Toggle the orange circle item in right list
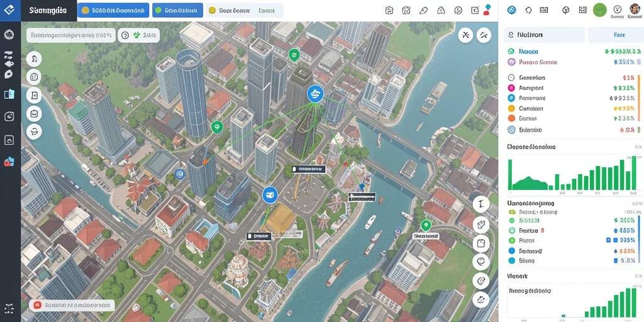644x322 pixels. 511,118
